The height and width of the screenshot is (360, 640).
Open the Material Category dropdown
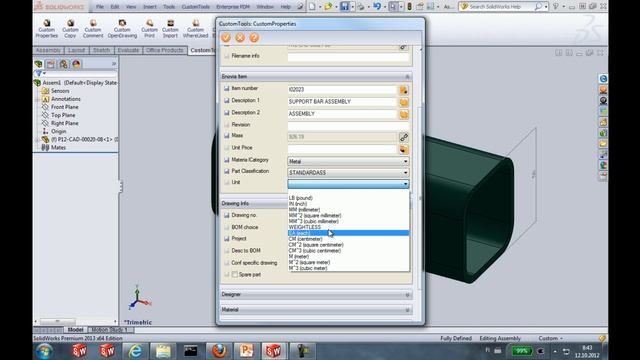tap(348, 162)
